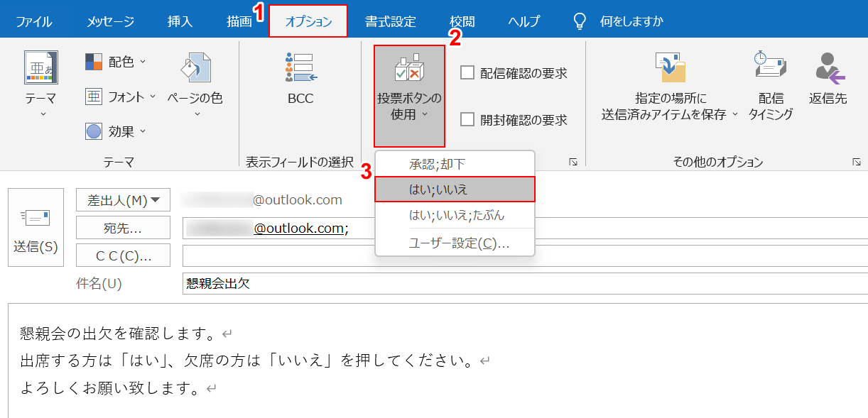The height and width of the screenshot is (418, 868).
Task: Click the sender address ending @outlook.com
Action: tap(261, 200)
